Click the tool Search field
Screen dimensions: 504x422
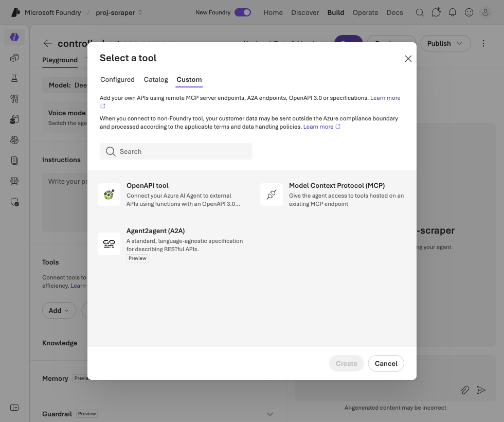[176, 151]
